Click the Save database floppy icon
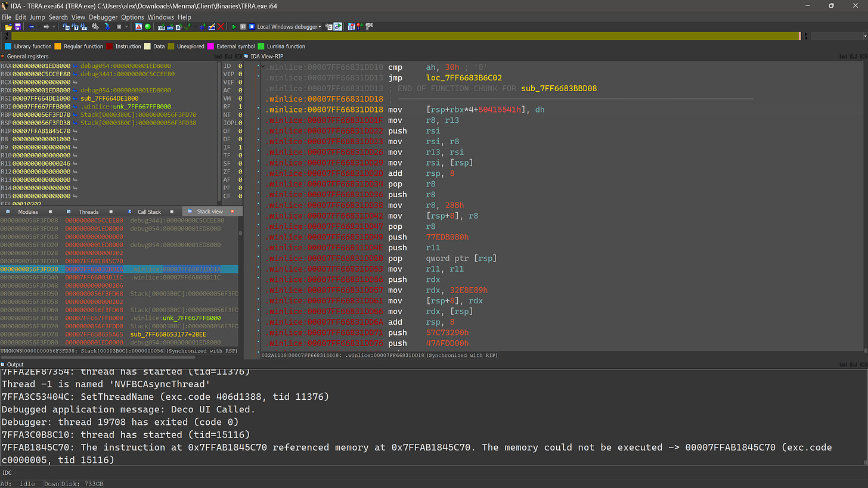 coord(18,27)
